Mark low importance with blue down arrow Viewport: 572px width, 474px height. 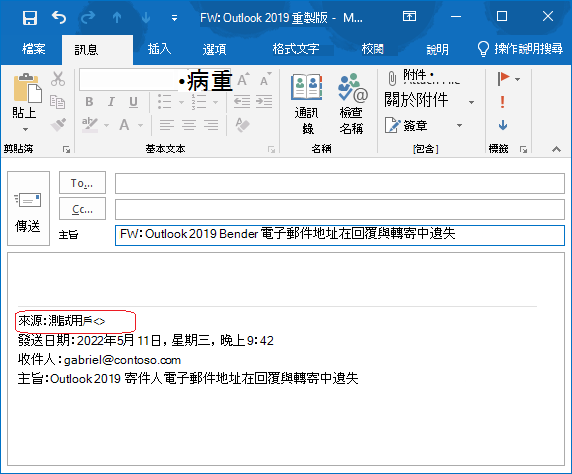pos(503,126)
